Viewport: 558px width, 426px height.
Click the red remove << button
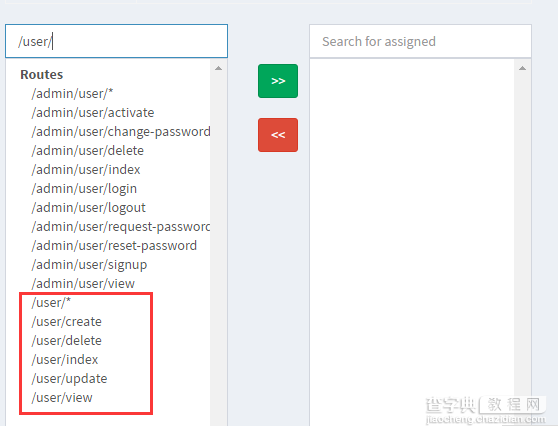[278, 135]
